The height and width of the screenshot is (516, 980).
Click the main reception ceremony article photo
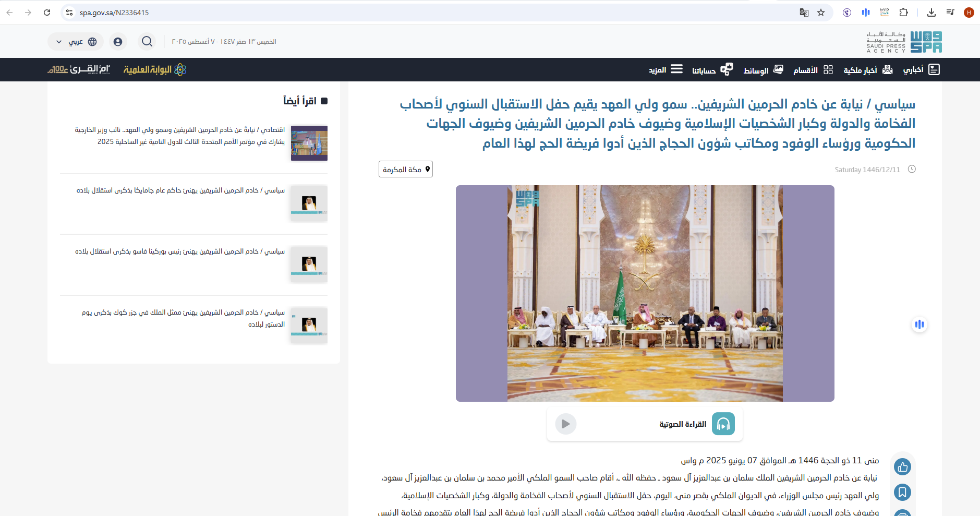pos(645,293)
